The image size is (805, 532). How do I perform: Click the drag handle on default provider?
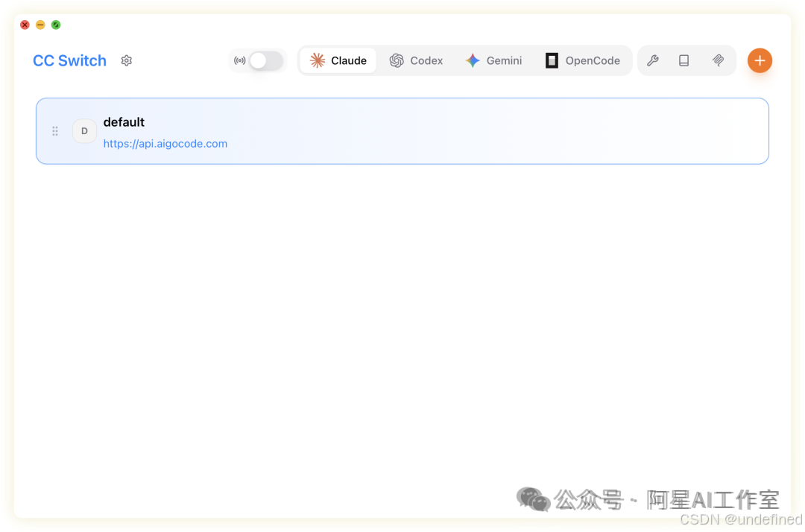tap(55, 131)
